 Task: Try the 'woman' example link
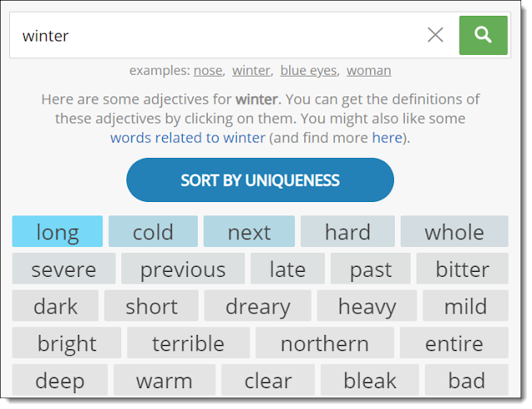(368, 71)
